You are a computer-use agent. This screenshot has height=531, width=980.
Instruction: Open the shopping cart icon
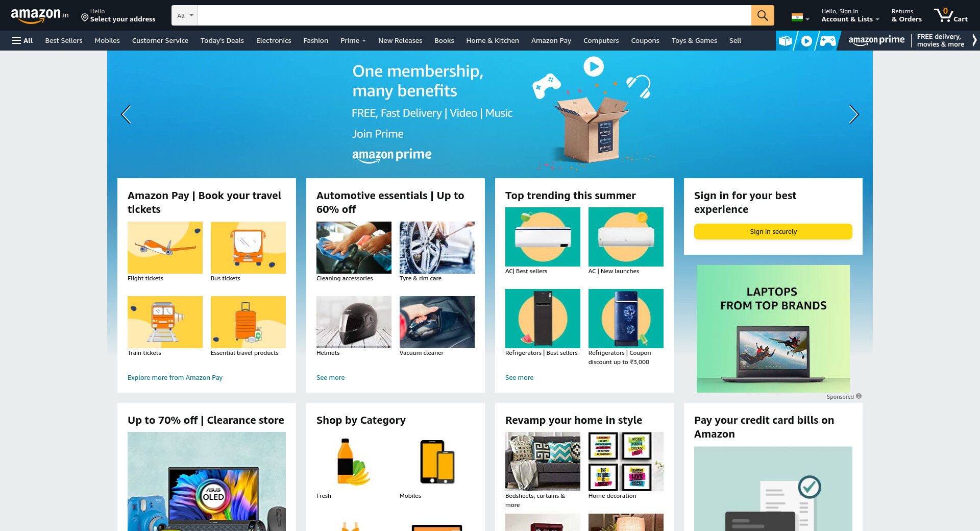click(x=950, y=15)
